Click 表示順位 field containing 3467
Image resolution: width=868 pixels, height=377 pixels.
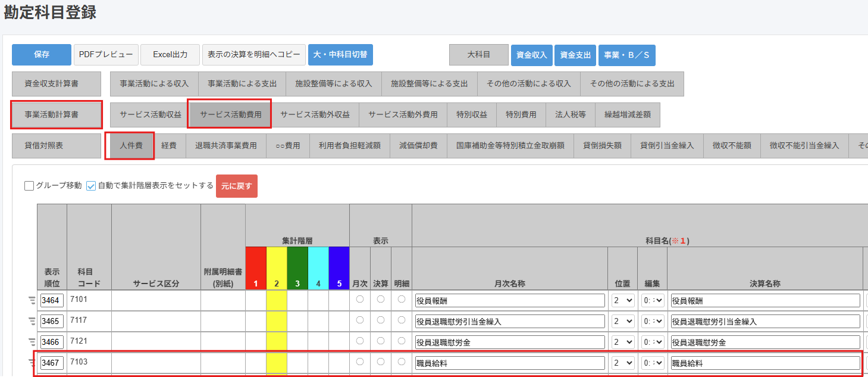point(52,363)
